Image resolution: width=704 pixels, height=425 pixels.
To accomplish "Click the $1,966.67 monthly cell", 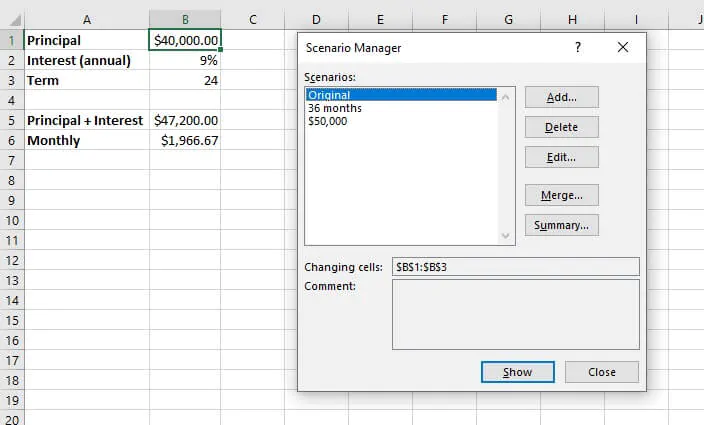I will point(185,140).
